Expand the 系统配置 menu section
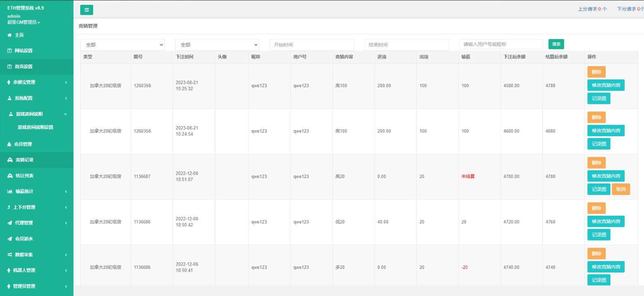The height and width of the screenshot is (296, 644). point(66,98)
